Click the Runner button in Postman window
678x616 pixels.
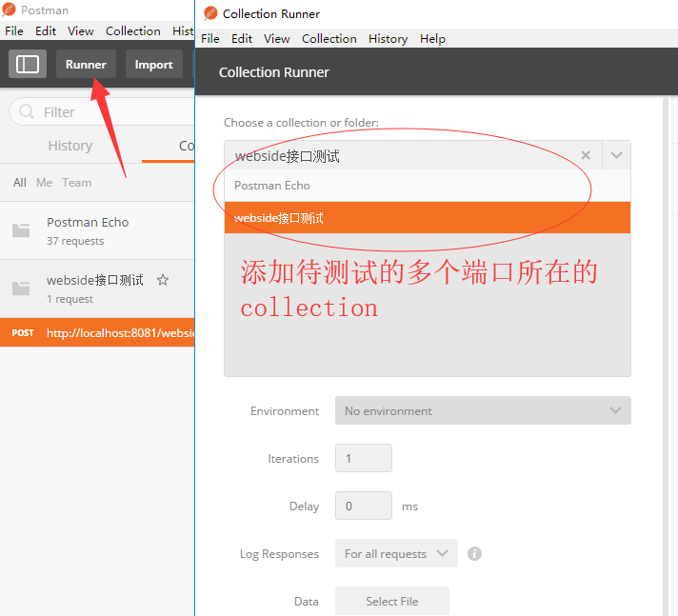click(x=86, y=64)
